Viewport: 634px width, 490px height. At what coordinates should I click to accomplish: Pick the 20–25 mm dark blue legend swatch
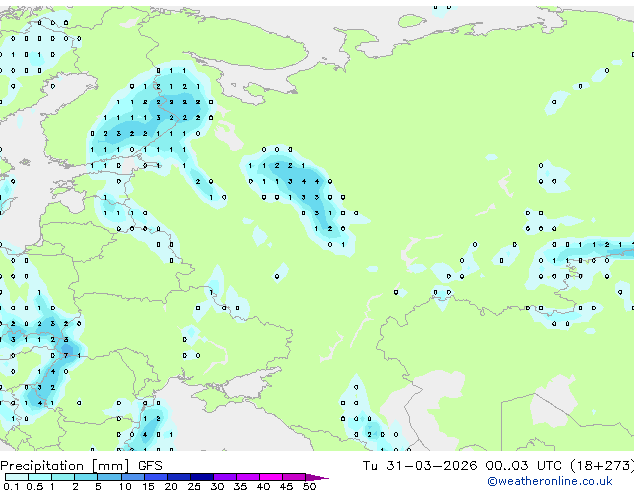(179, 477)
